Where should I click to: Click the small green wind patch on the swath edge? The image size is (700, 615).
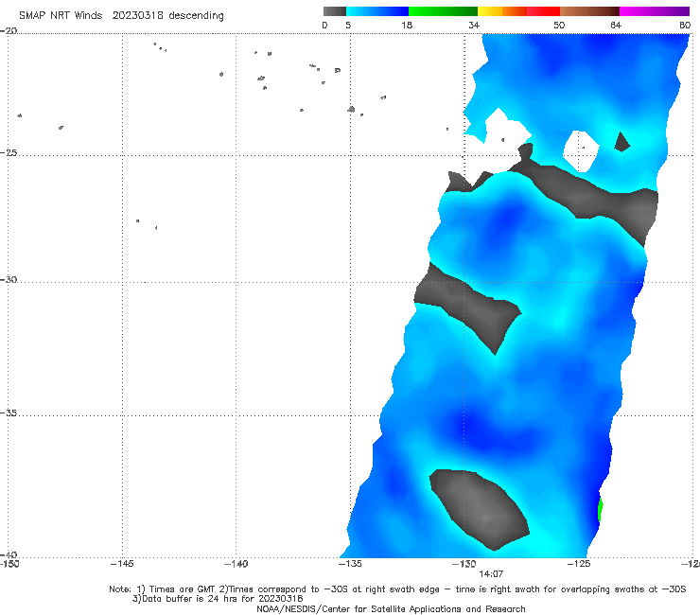click(600, 509)
